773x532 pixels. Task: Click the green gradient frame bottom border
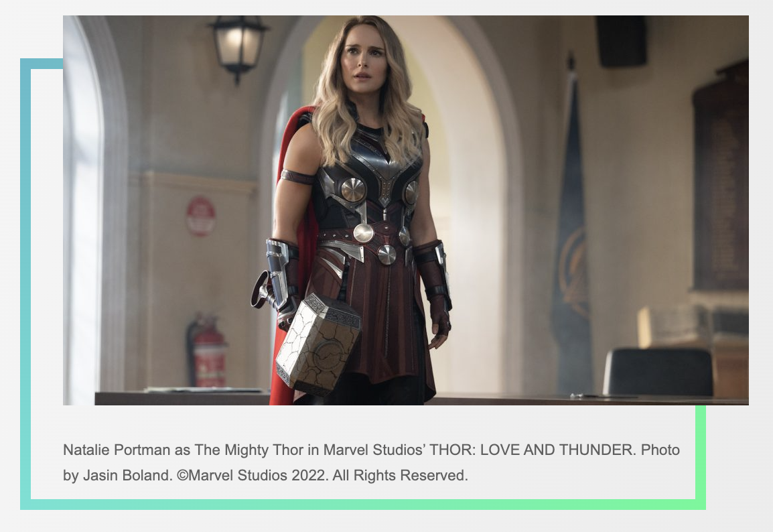(363, 505)
